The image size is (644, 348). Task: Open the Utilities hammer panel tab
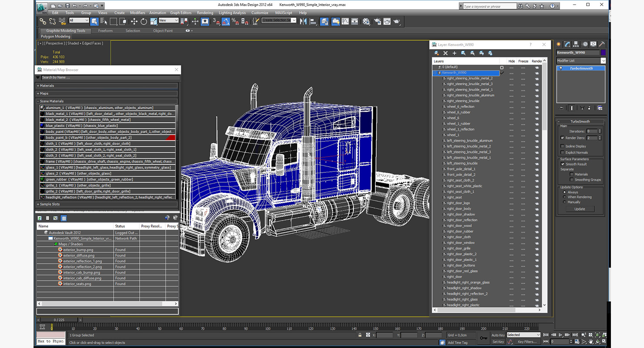pos(601,44)
